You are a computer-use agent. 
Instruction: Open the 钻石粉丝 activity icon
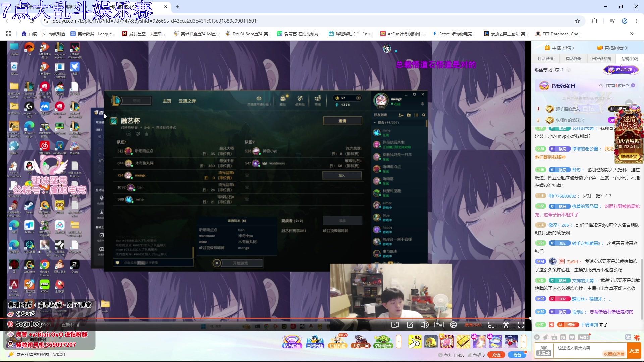pos(292,342)
